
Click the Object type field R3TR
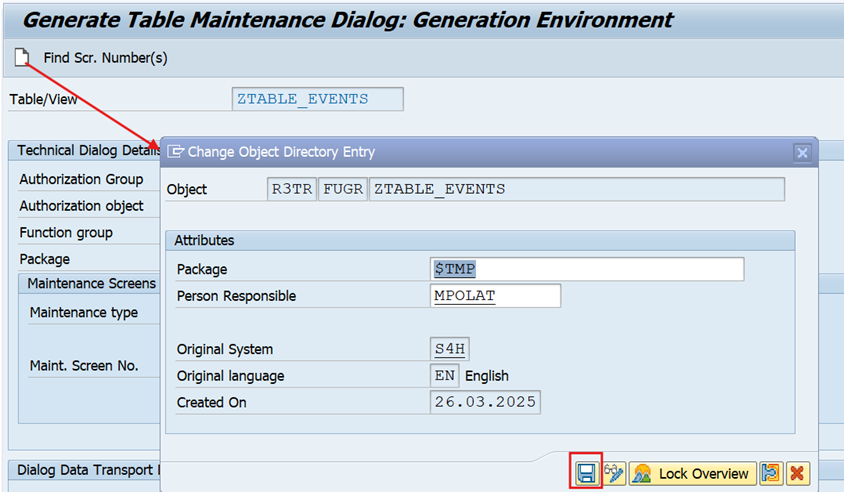tap(293, 189)
